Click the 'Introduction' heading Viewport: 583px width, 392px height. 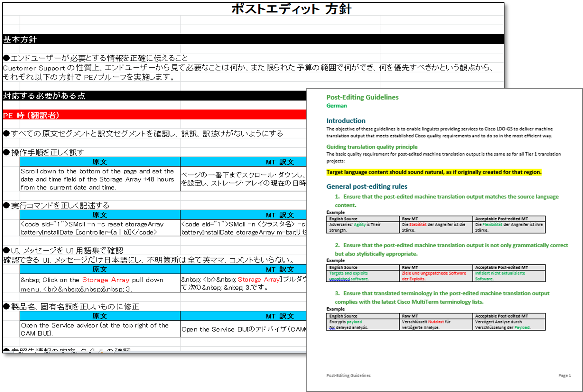[x=346, y=120]
